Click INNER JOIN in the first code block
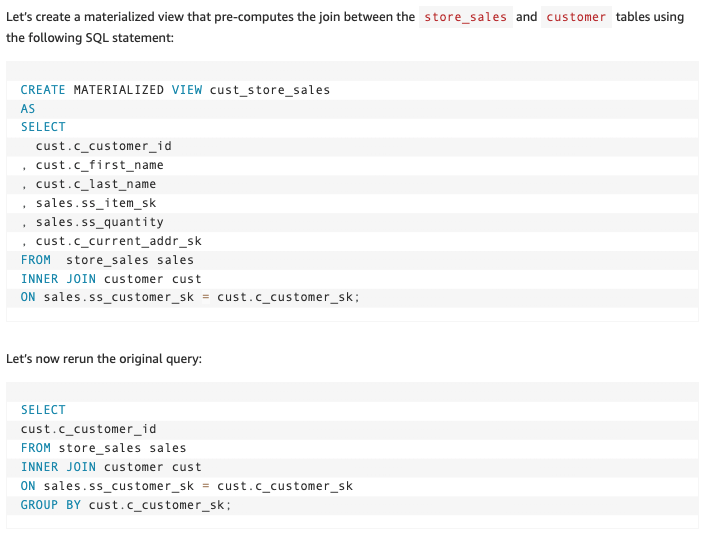 (58, 279)
